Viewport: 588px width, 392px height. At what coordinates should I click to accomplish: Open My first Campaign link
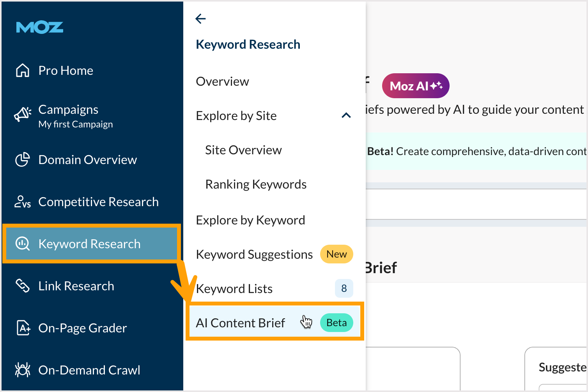tap(76, 124)
